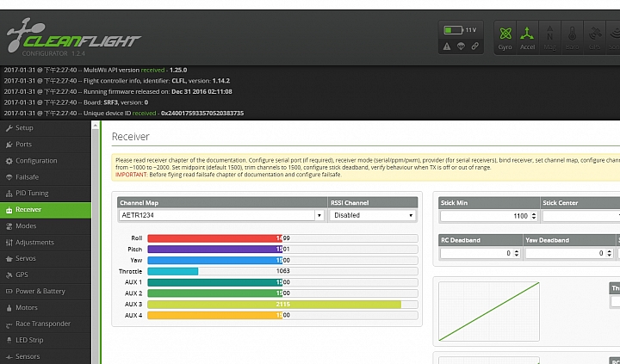Open the Motors tab

(x=46, y=307)
